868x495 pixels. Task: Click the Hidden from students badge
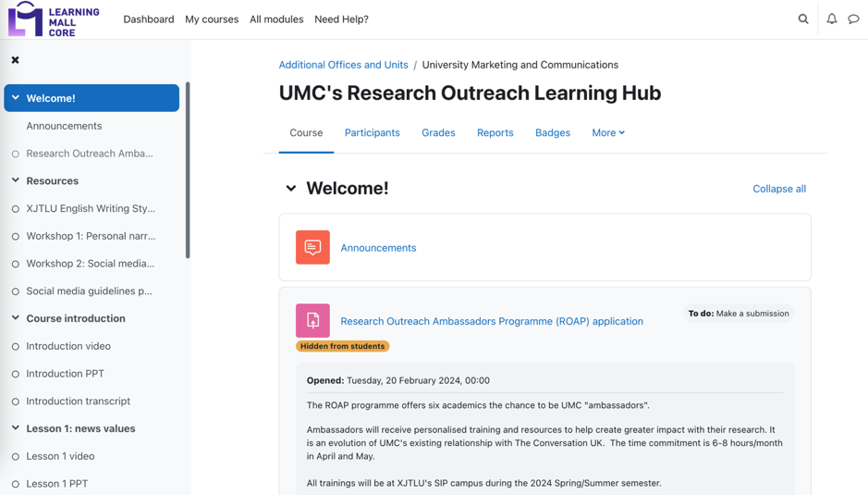click(x=343, y=346)
